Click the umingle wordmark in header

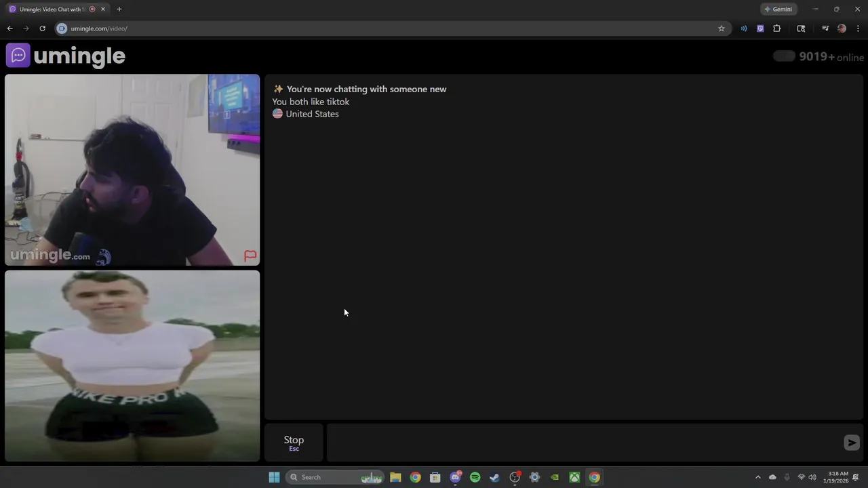79,56
